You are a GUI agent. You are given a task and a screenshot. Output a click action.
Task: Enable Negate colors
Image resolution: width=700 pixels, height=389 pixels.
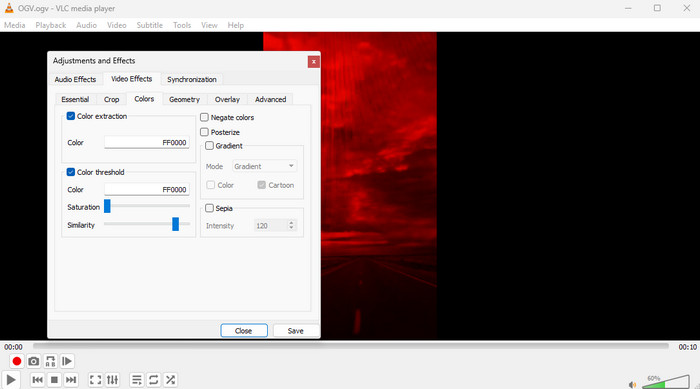point(204,117)
